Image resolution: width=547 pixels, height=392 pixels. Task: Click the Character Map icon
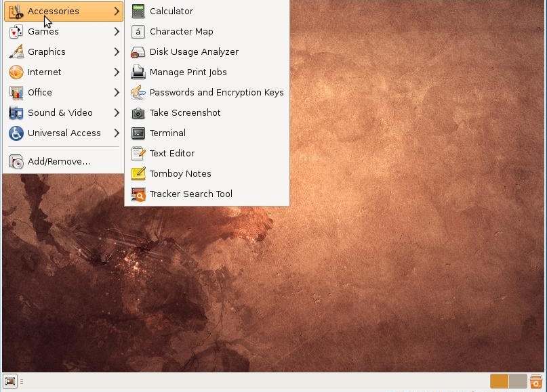point(138,32)
